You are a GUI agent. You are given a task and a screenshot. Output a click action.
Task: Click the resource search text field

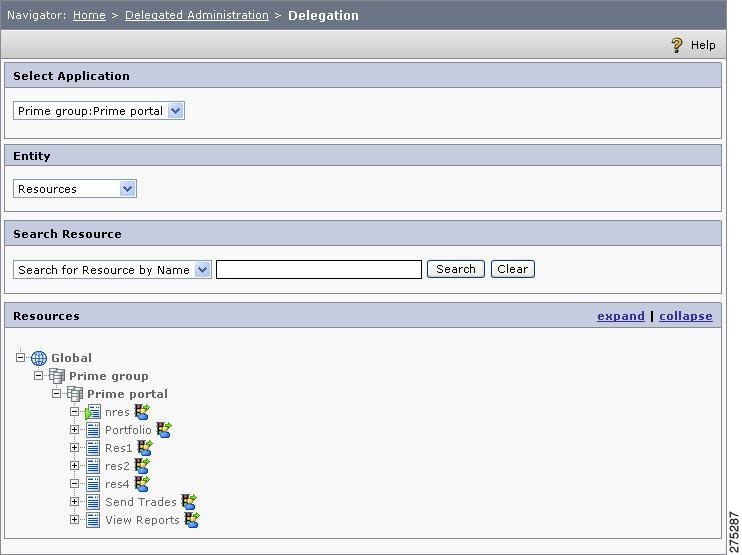[x=319, y=270]
